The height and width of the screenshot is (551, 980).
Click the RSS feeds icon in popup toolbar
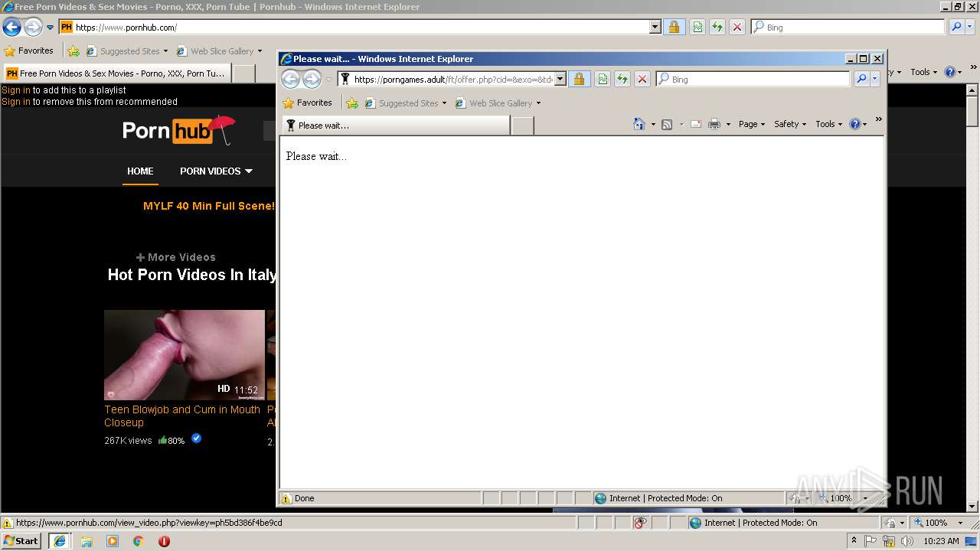coord(667,124)
